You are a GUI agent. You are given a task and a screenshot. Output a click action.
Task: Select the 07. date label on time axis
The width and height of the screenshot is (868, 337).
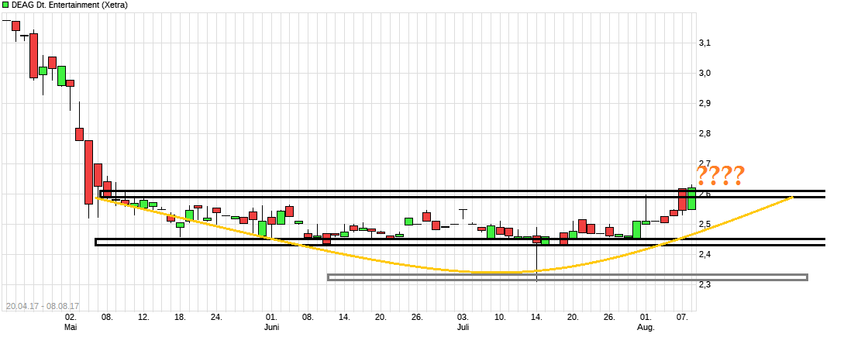[x=683, y=317]
